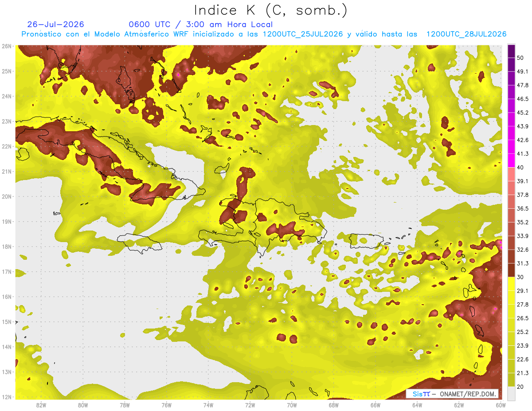
Task: Click the colorbar label '21.3'
Action: point(522,373)
